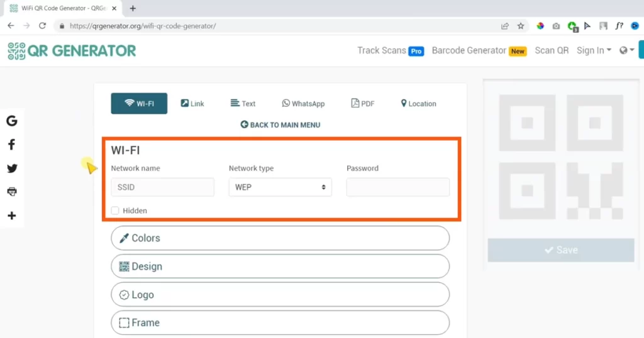Share via the Facebook sidebar icon
The width and height of the screenshot is (644, 338).
tap(11, 144)
